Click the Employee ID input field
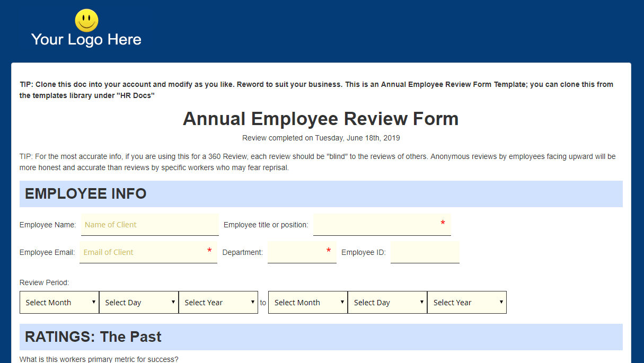The height and width of the screenshot is (363, 644). point(425,252)
